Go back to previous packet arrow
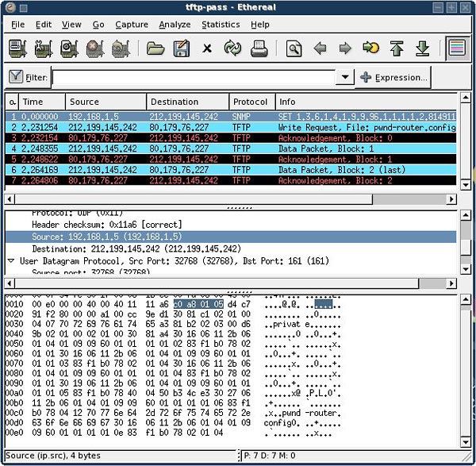 coord(321,49)
